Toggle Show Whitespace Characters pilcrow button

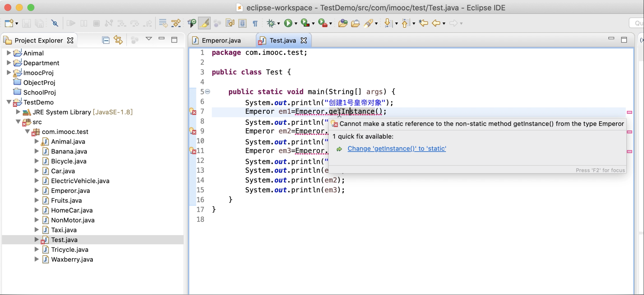point(255,23)
